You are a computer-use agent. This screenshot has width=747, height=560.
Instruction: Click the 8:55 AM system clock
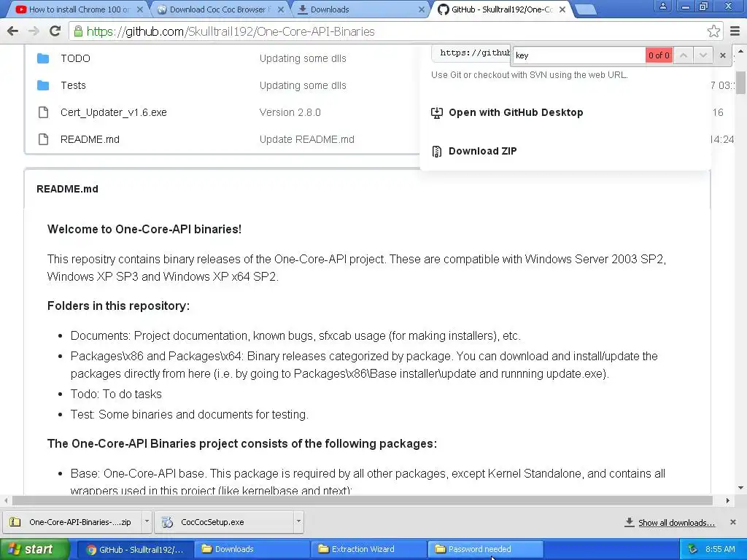[720, 549]
